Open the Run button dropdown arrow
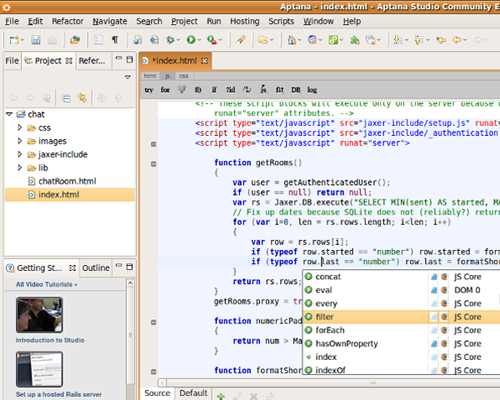 (x=199, y=40)
